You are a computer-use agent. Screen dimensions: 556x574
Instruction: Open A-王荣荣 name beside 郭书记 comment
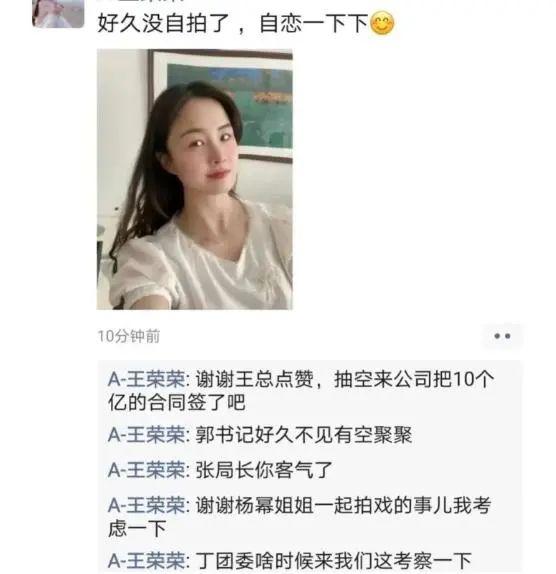(x=147, y=435)
